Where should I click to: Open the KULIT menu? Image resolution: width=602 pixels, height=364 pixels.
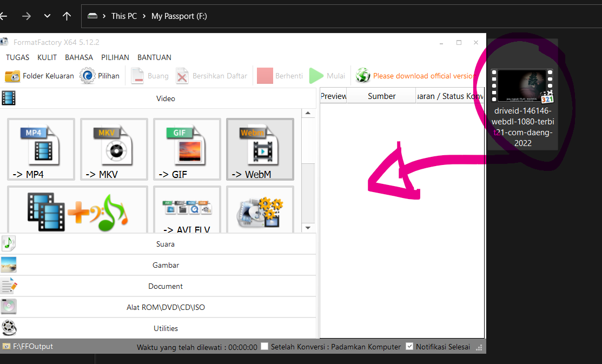[47, 57]
